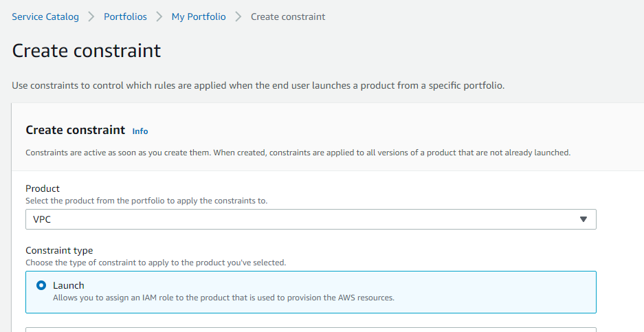Image resolution: width=644 pixels, height=332 pixels.
Task: Click the VPC value in Product field
Action: (x=43, y=219)
